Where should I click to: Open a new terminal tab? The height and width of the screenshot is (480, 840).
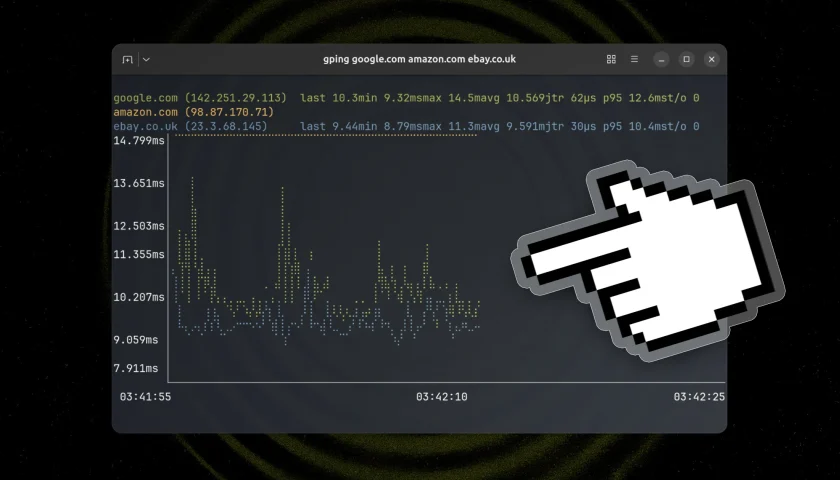click(x=128, y=59)
